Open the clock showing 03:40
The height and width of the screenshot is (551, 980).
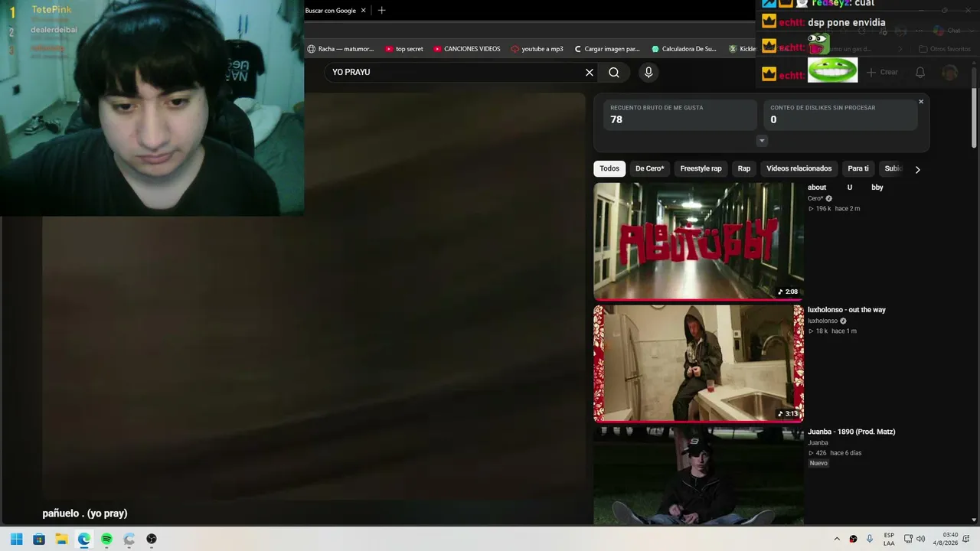pyautogui.click(x=946, y=539)
